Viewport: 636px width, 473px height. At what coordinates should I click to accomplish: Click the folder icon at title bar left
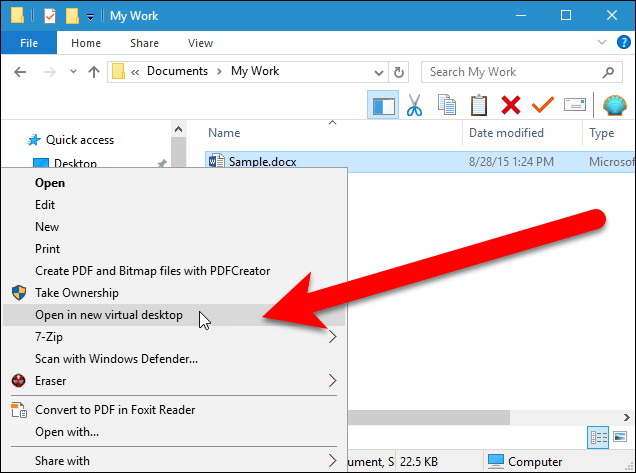17,15
